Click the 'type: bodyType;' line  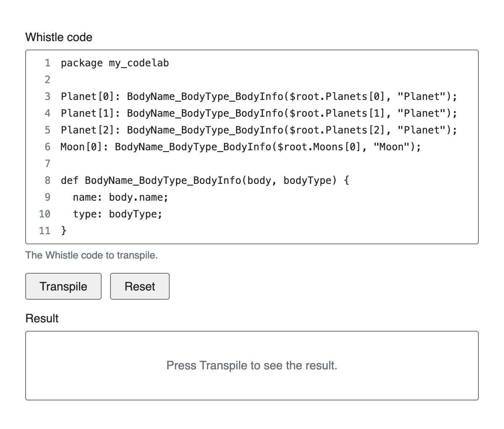[117, 214]
